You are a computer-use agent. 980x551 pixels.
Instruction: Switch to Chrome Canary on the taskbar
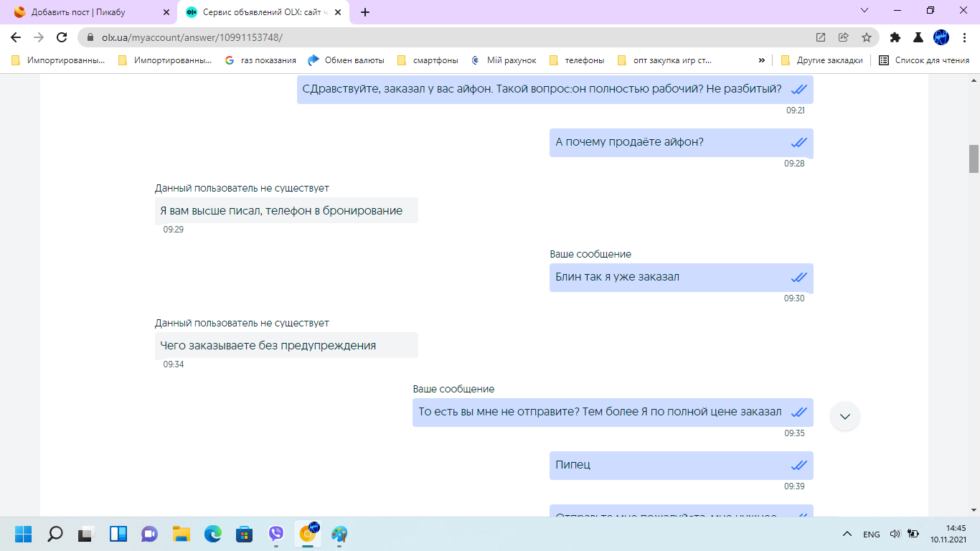point(308,533)
